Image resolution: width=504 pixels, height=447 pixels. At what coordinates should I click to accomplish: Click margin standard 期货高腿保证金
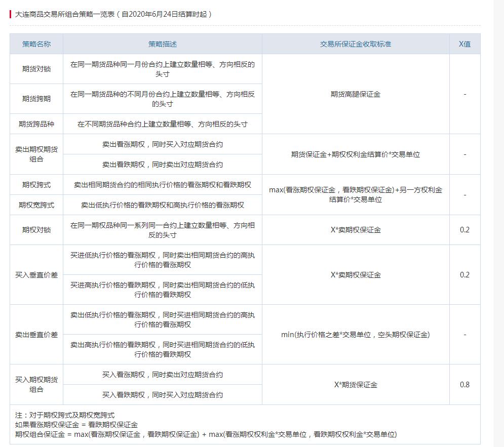tap(356, 94)
